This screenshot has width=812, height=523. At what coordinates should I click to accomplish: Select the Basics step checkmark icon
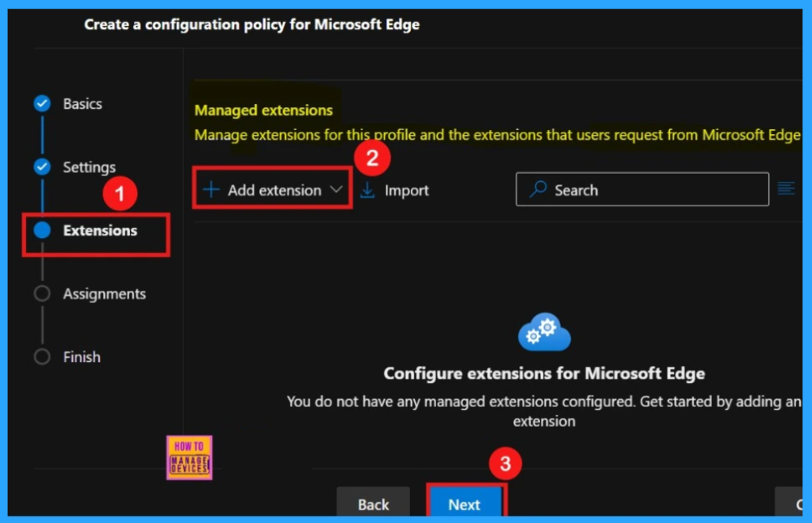(x=42, y=104)
